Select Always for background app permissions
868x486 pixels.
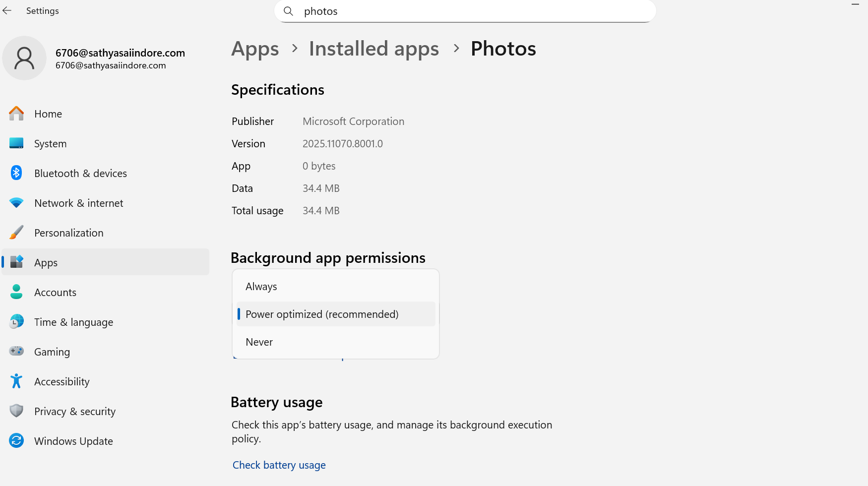pos(261,286)
